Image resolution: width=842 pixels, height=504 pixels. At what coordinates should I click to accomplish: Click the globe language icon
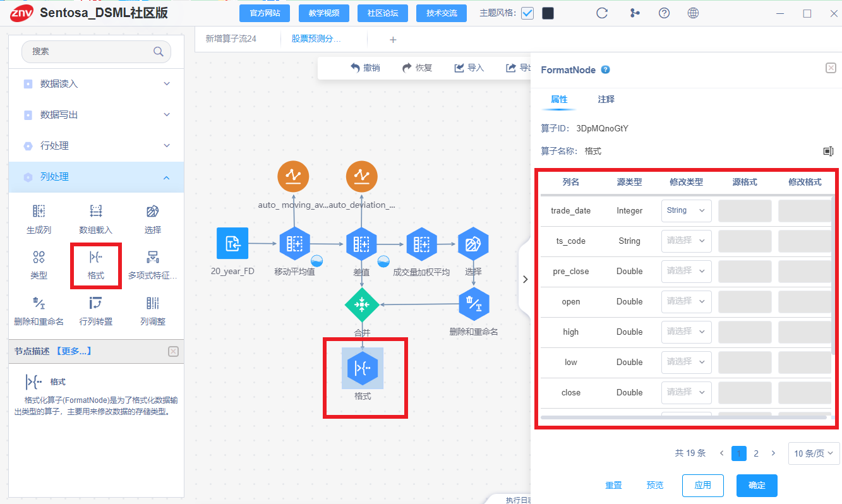(693, 13)
